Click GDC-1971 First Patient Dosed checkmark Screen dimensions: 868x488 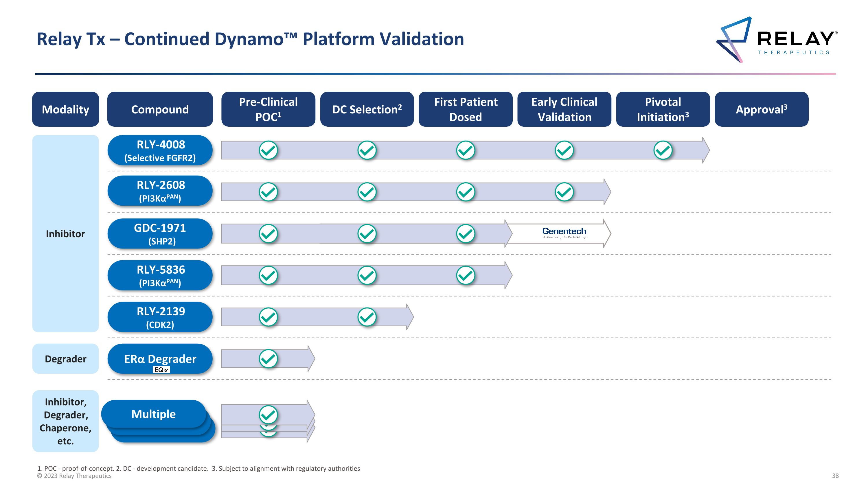[x=465, y=234]
